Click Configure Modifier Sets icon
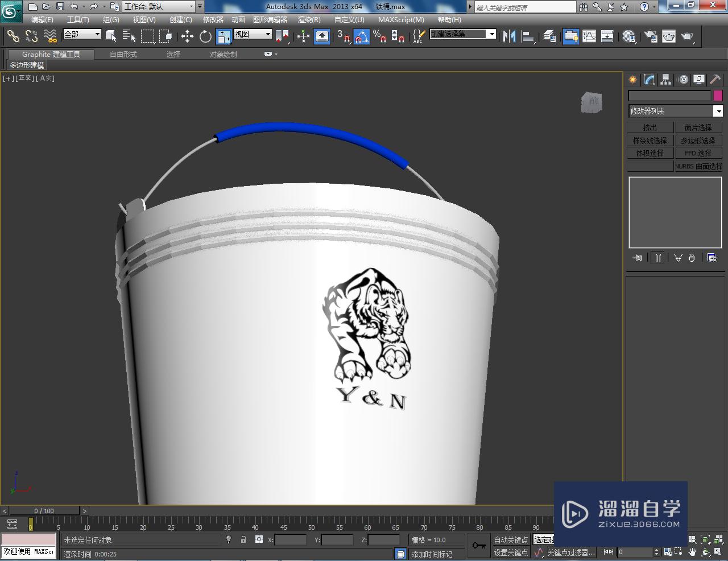The image size is (728, 561). coord(712,258)
